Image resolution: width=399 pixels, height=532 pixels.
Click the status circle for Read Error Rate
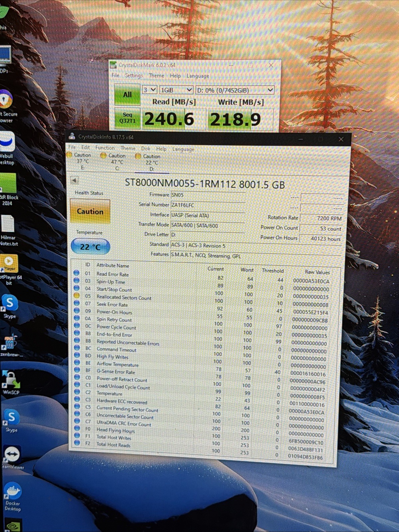click(77, 273)
